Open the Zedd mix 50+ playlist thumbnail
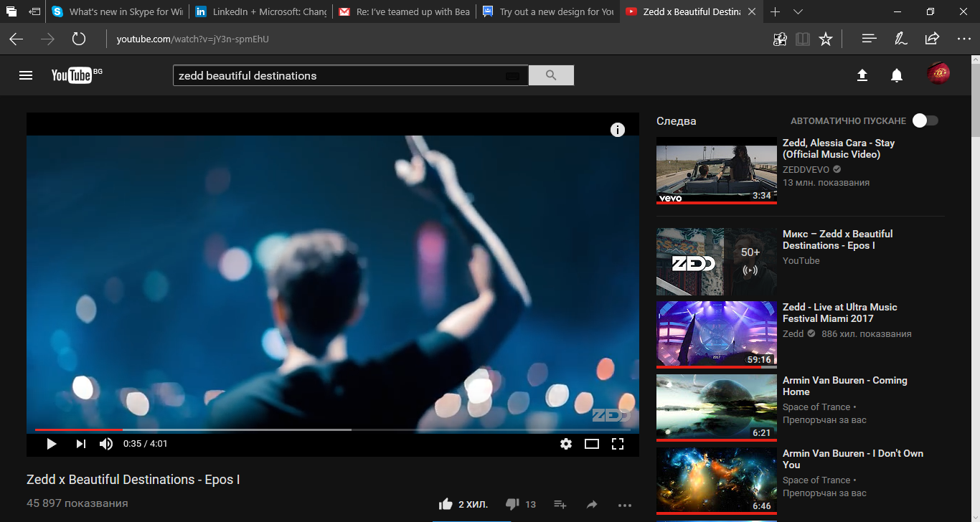Screen dimensions: 980x522 coord(717,262)
